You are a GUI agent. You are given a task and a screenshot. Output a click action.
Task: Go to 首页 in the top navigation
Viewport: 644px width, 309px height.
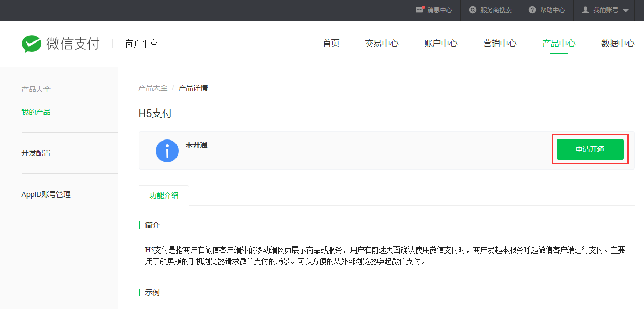click(331, 44)
